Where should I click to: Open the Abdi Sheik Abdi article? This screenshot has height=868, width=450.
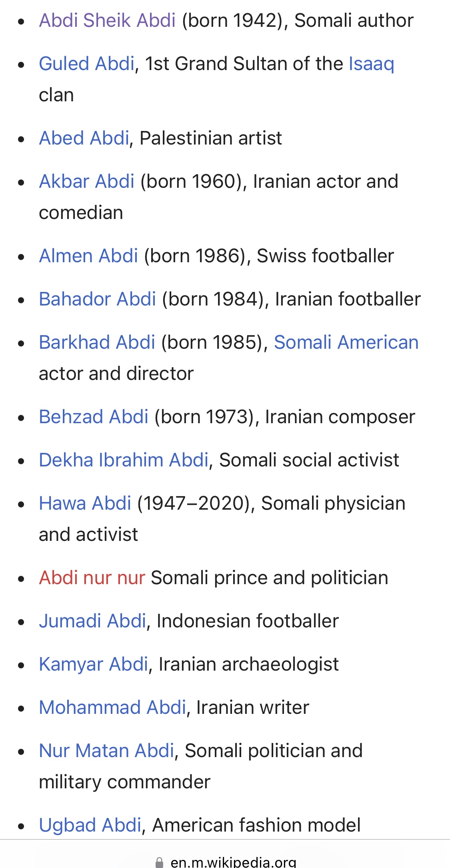[107, 20]
